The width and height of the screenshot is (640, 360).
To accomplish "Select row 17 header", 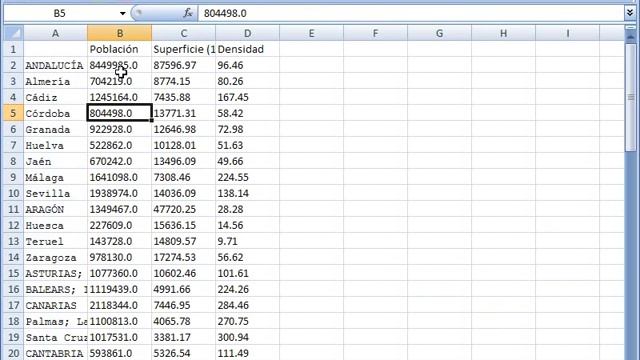I will (13, 305).
